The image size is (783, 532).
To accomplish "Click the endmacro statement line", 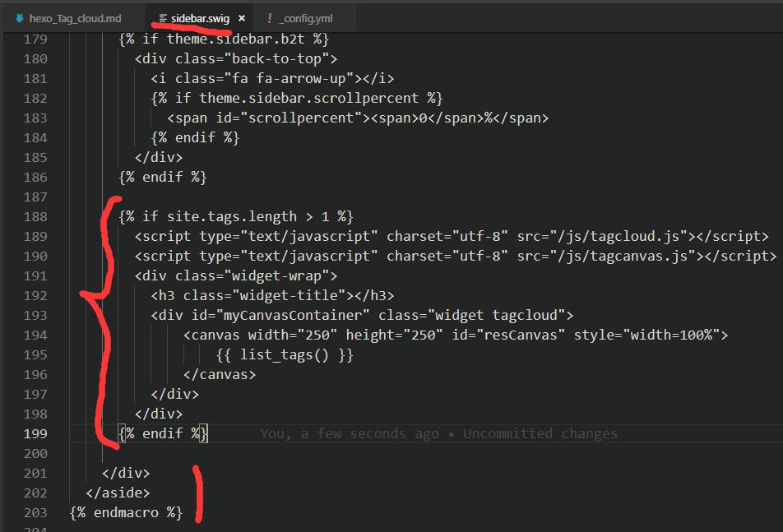I will (x=127, y=512).
